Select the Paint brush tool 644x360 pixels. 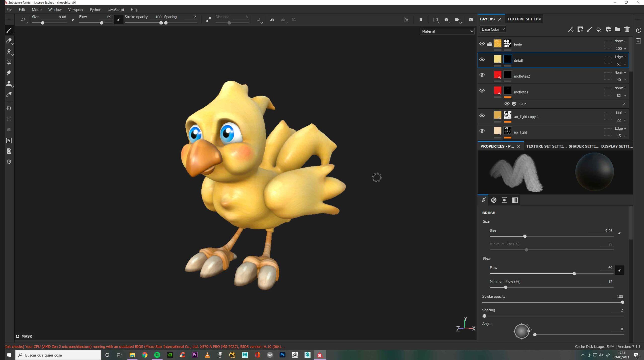[9, 30]
